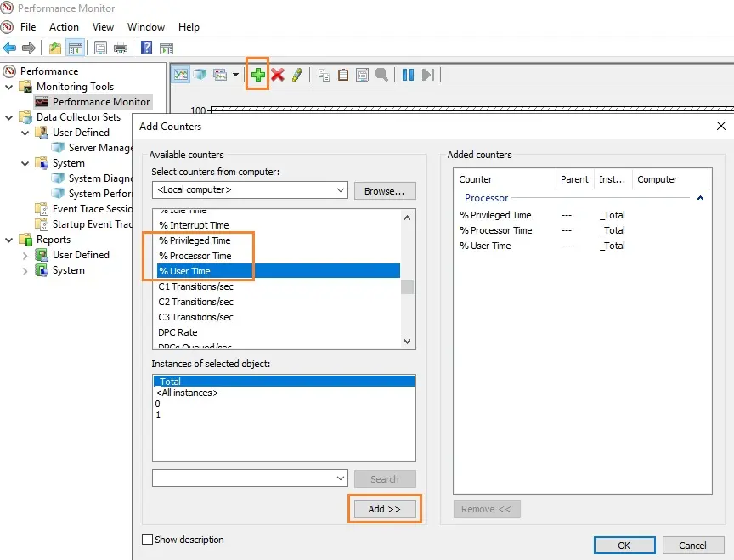Viewport: 734px width, 560px height.
Task: Open the Select counters from computer dropdown
Action: tap(340, 190)
